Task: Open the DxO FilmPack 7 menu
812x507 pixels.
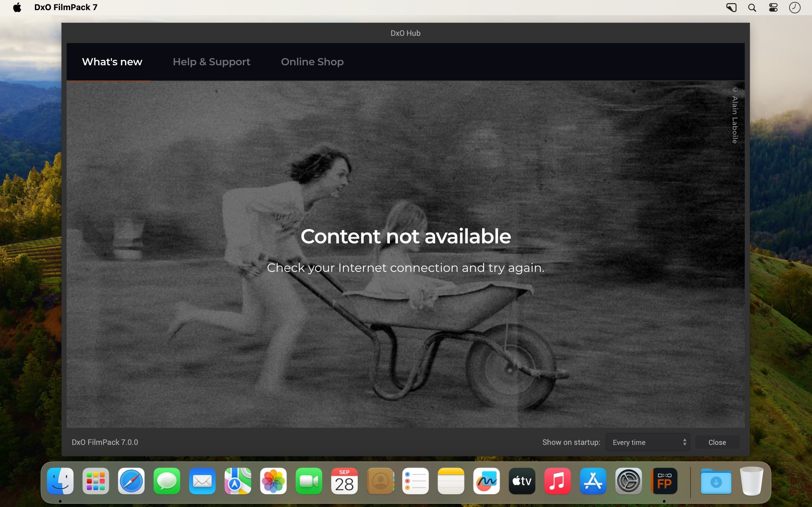Action: tap(66, 7)
